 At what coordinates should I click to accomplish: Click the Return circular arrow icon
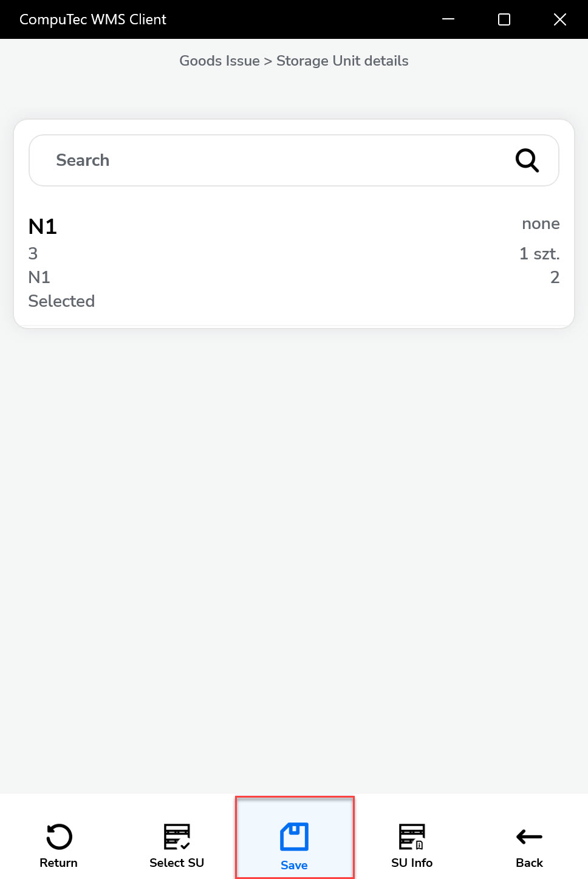coord(59,836)
